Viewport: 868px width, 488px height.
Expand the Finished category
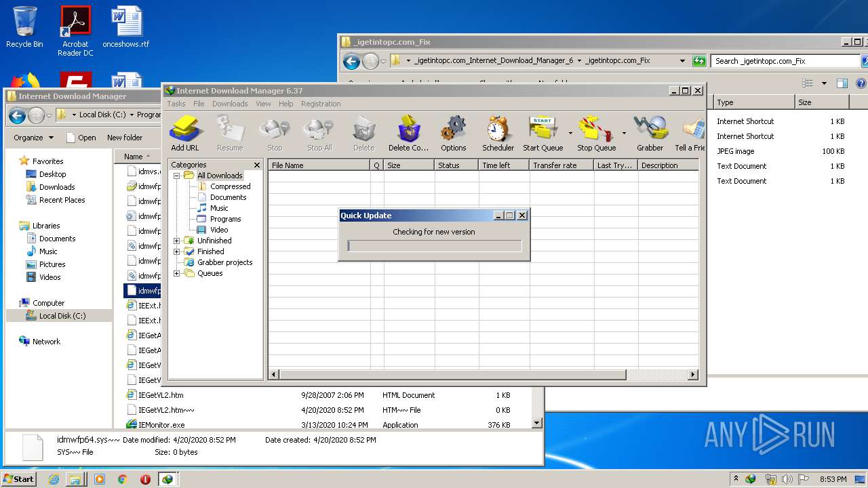pyautogui.click(x=177, y=251)
